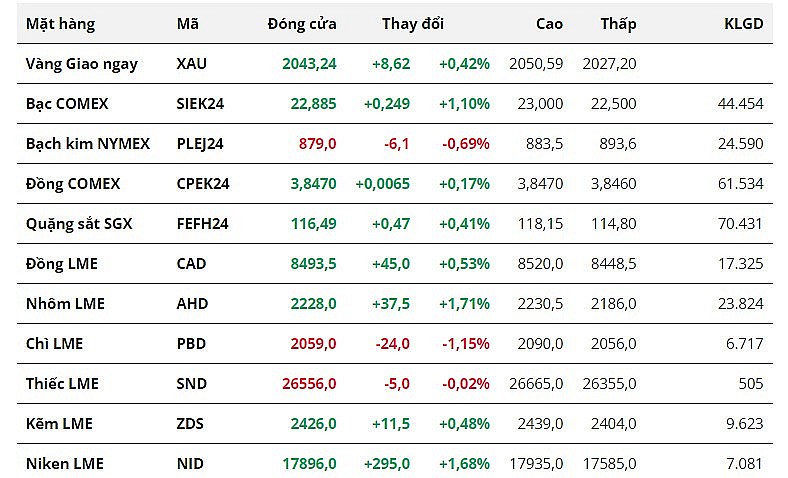Open the Niken LME commodity
The width and height of the screenshot is (788, 478).
65,463
